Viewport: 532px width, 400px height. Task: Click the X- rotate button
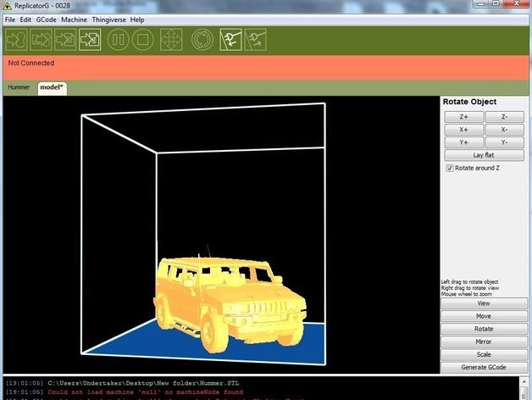tap(505, 130)
